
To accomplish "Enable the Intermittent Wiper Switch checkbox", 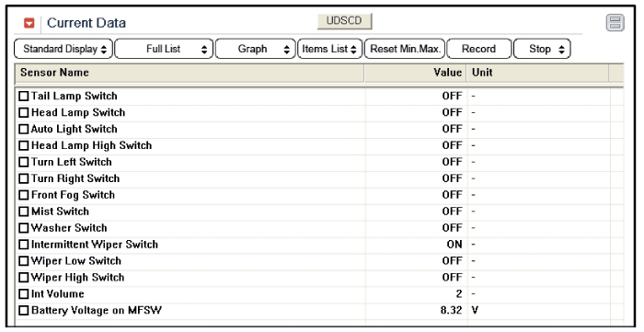I will pos(24,245).
